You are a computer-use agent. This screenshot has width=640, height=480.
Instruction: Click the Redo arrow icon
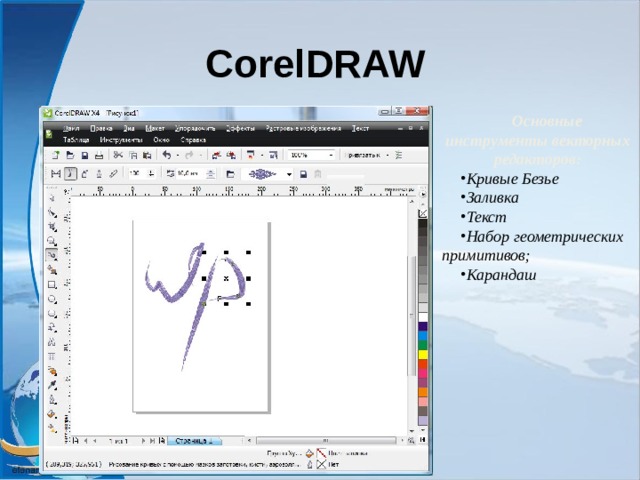tap(189, 155)
